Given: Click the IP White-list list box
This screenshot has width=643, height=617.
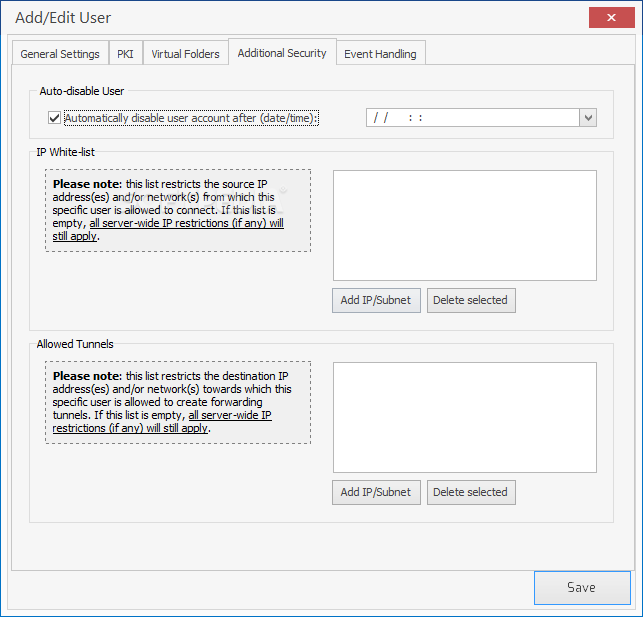Looking at the screenshot, I should click(x=464, y=225).
